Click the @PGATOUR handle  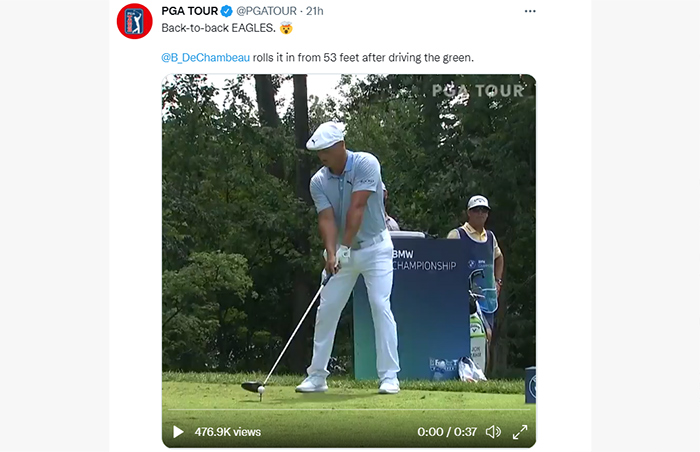point(267,11)
